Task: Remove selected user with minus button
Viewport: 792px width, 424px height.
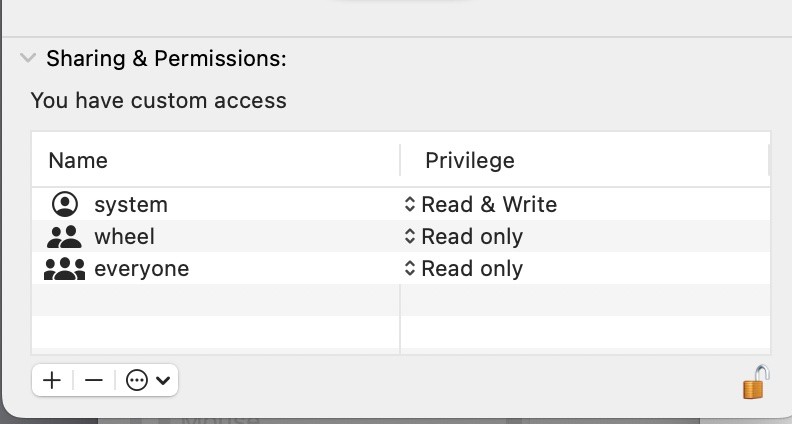Action: click(x=94, y=380)
